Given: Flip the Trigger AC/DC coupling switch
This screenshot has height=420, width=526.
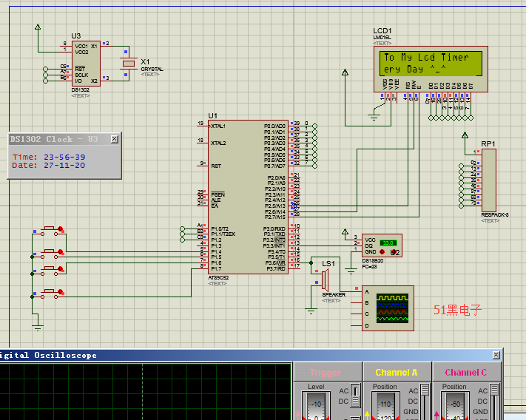Looking at the screenshot, I should pyautogui.click(x=355, y=396).
